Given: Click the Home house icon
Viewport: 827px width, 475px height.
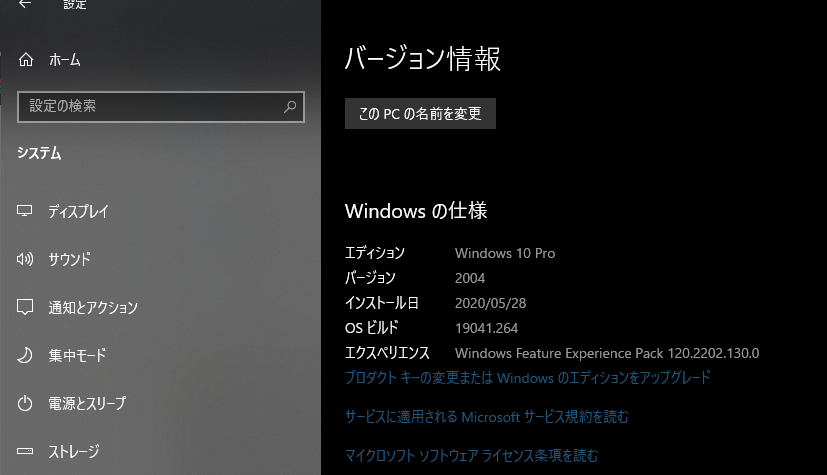Looking at the screenshot, I should click(x=26, y=60).
